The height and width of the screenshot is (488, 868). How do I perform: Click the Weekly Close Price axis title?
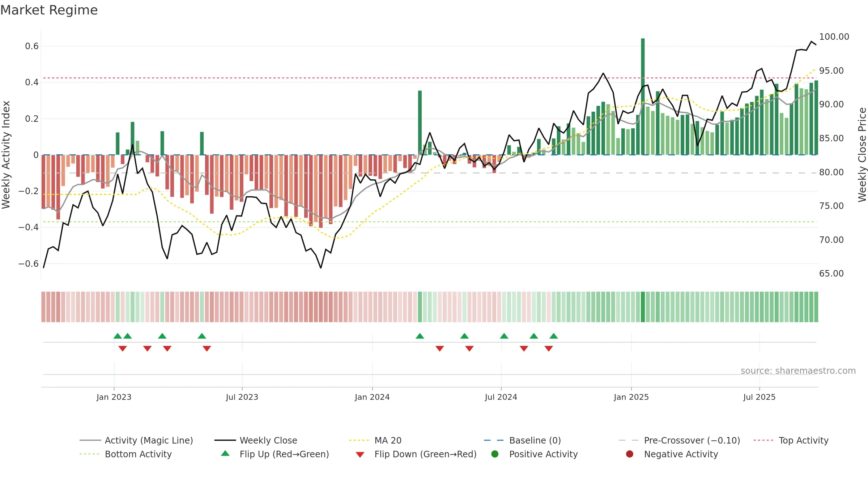pyautogui.click(x=862, y=155)
